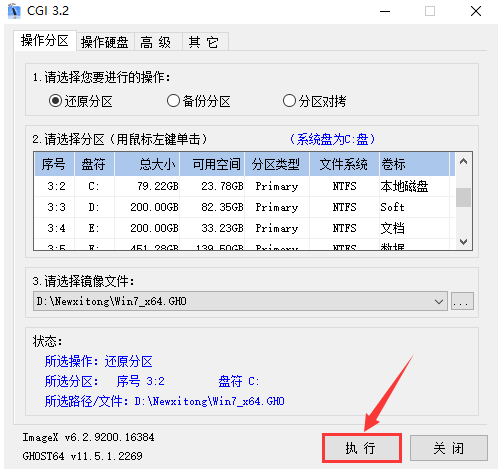
Task: Click the 关闭 button
Action: pyautogui.click(x=448, y=448)
